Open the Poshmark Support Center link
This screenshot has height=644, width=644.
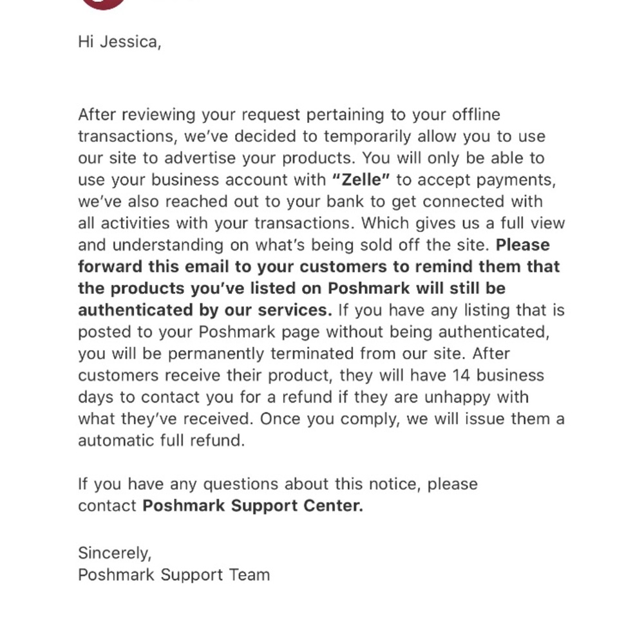252,506
